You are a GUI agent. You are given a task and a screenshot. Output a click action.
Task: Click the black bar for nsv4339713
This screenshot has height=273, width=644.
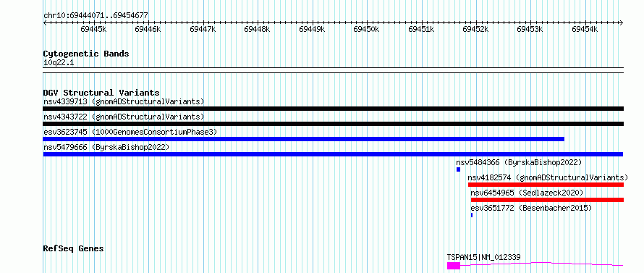[334, 109]
